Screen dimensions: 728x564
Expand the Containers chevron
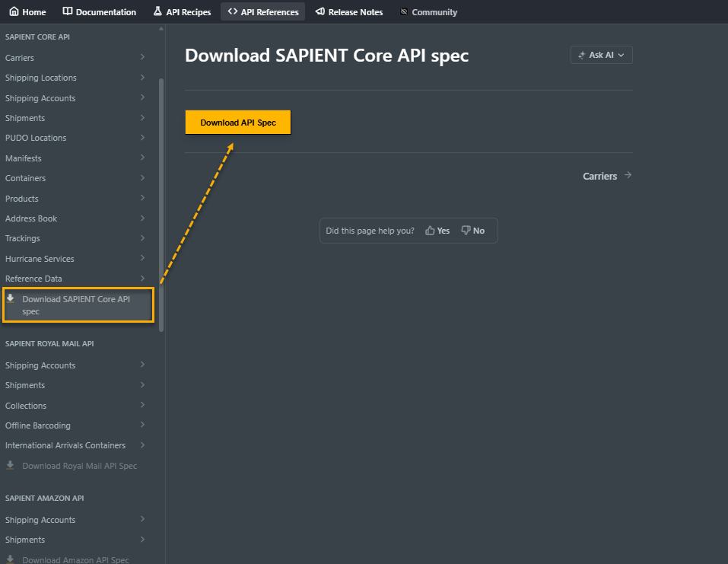(142, 178)
